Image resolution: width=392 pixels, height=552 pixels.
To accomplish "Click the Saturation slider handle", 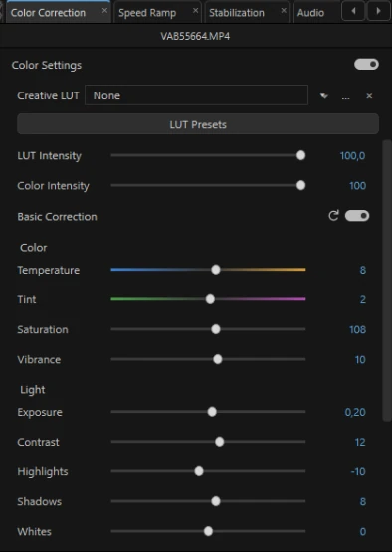I will [x=216, y=329].
